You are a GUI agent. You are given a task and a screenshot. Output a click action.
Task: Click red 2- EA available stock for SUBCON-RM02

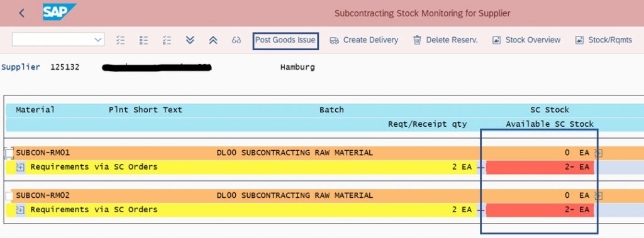tap(540, 210)
